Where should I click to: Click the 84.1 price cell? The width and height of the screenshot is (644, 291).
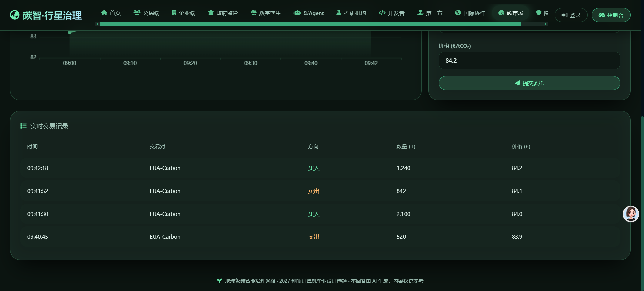pyautogui.click(x=517, y=191)
